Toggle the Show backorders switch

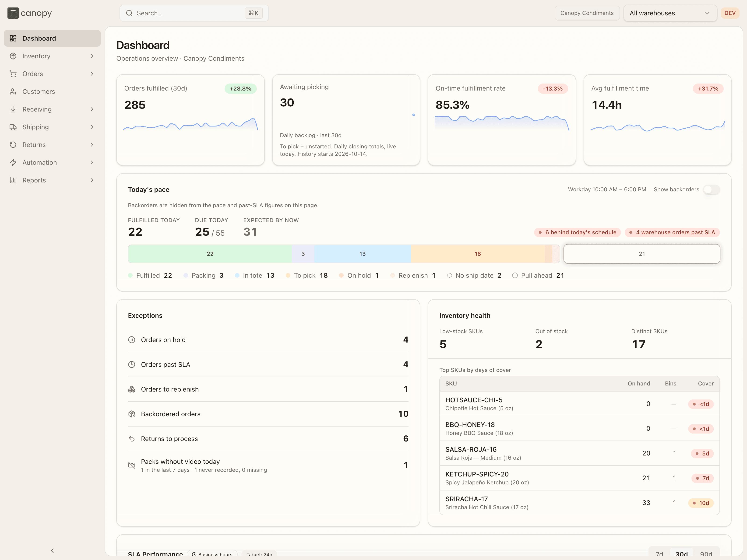tap(712, 189)
